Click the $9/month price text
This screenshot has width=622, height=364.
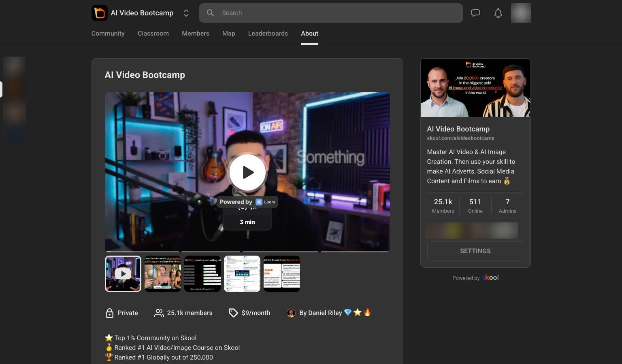[x=256, y=313]
